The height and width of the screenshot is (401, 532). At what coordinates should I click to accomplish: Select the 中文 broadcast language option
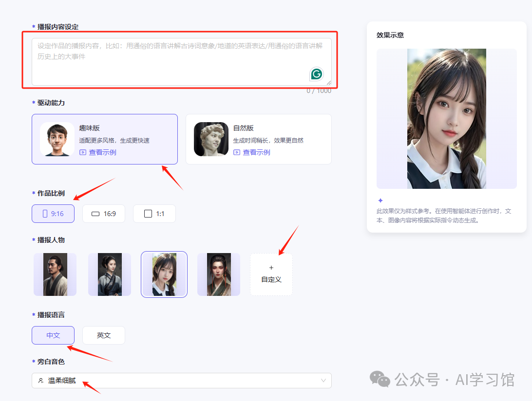53,335
